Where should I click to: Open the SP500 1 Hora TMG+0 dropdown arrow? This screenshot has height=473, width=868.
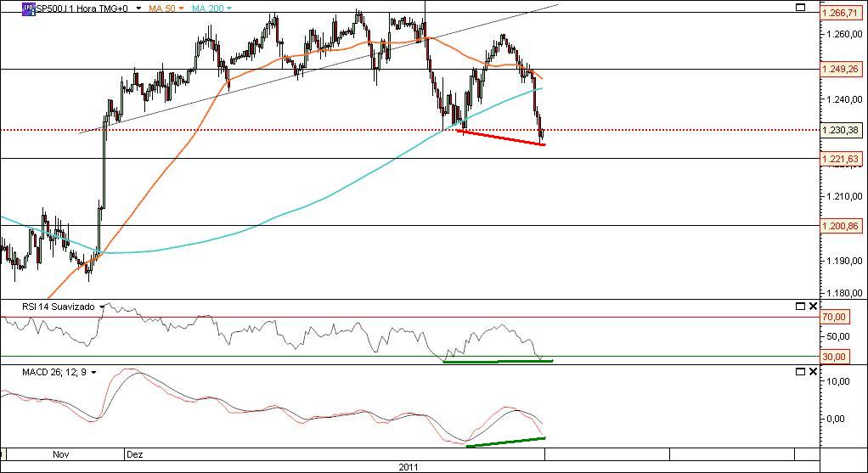(138, 8)
